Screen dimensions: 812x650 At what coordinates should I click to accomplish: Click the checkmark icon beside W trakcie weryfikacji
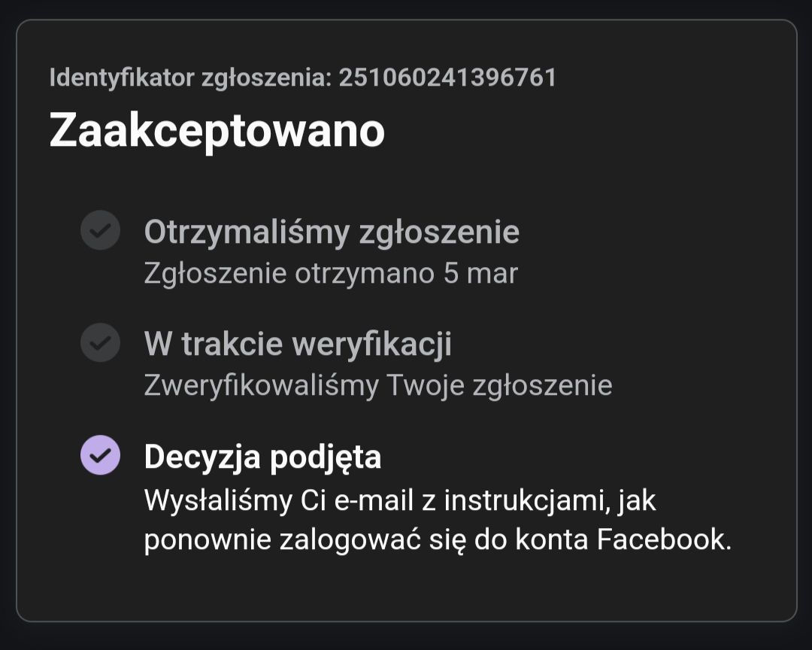[99, 342]
